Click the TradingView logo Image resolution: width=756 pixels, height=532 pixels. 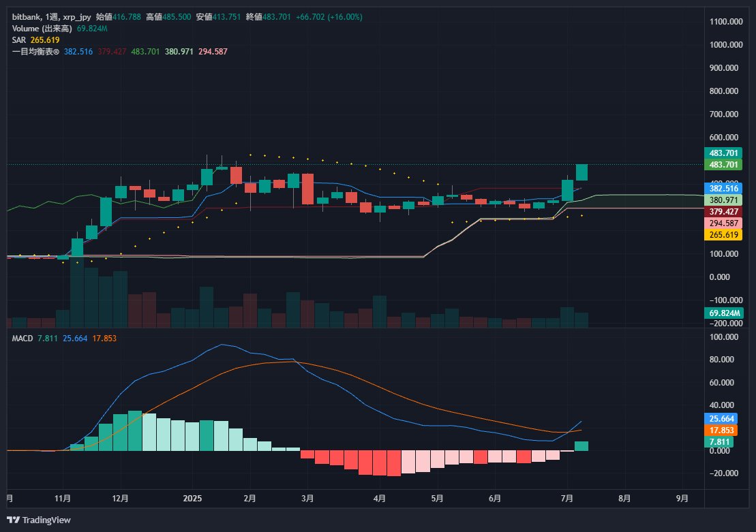point(39,520)
